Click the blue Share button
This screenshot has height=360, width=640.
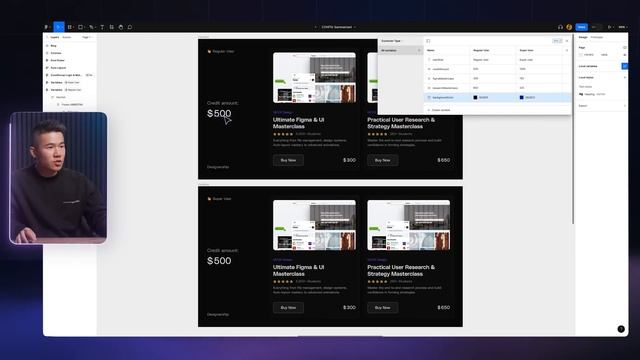click(582, 27)
